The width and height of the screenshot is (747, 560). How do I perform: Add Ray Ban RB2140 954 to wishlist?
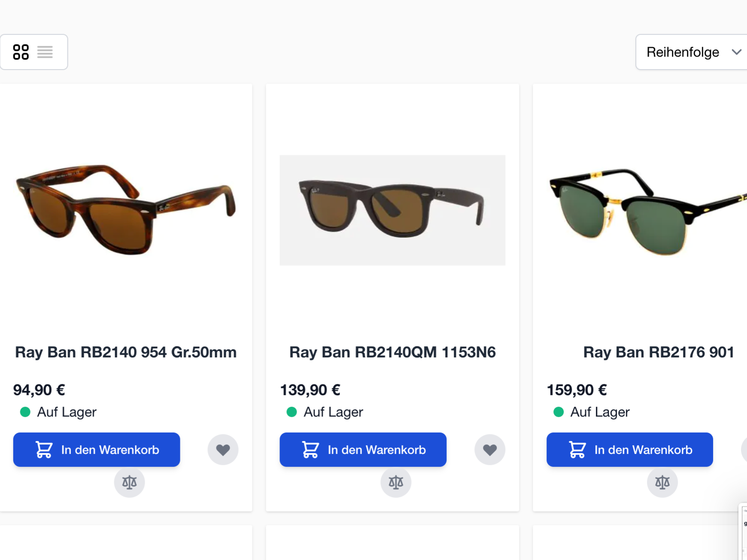223,450
